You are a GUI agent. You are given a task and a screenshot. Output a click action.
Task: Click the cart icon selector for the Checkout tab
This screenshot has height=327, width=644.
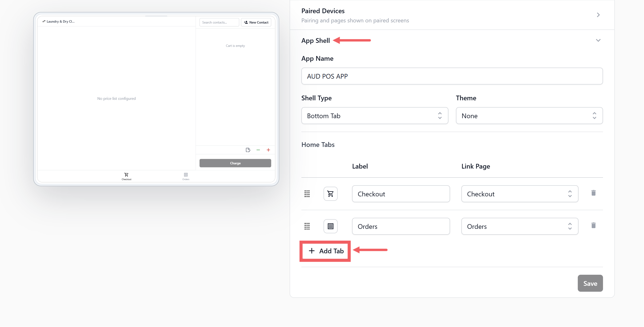pos(331,194)
